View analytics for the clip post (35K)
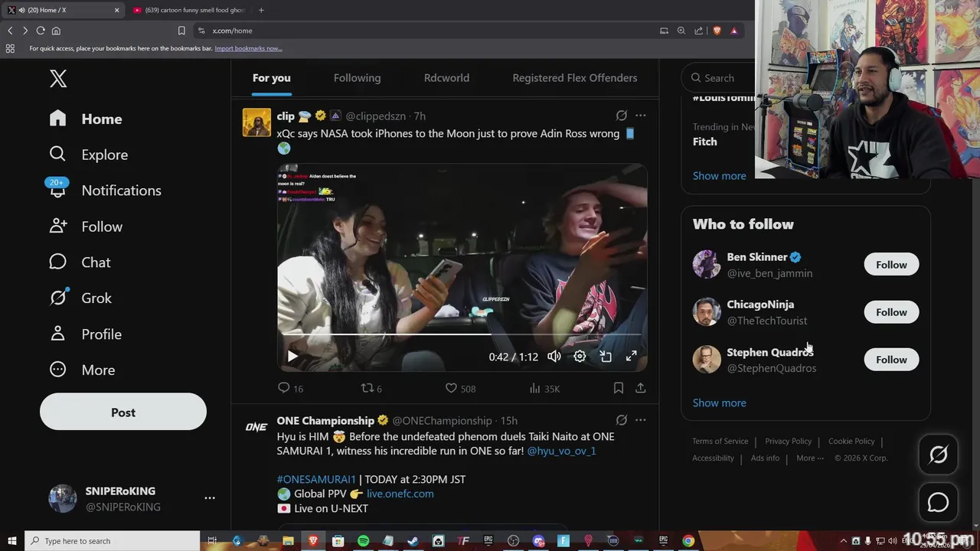 coord(544,389)
